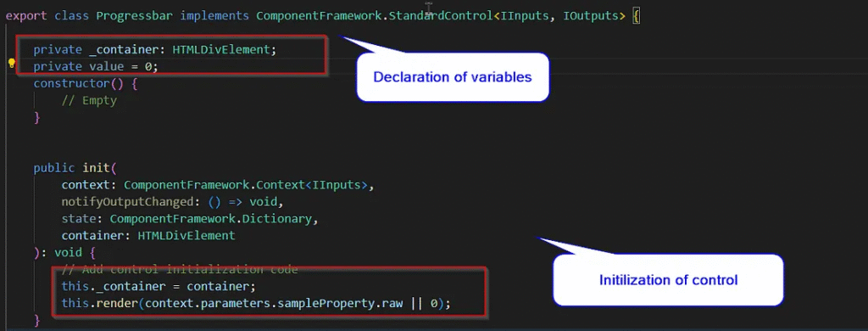Click the Context<IInputs> type of the context parameter

pos(315,185)
